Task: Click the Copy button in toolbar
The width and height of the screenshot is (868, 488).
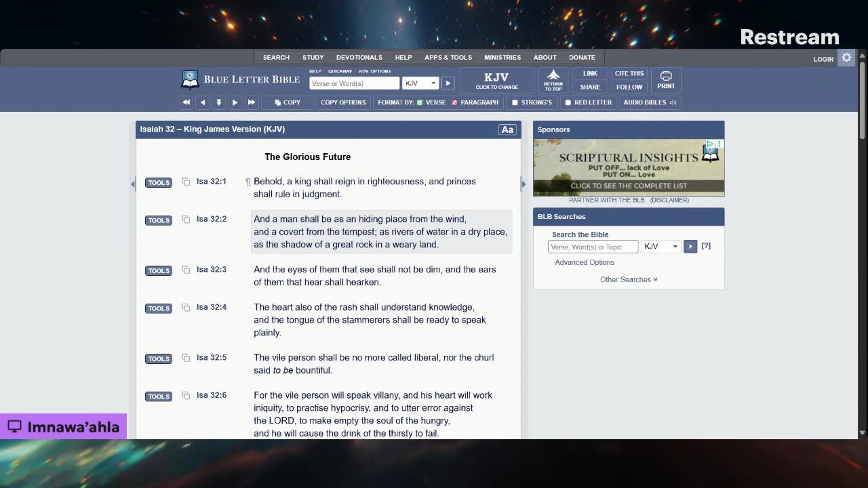Action: [287, 102]
